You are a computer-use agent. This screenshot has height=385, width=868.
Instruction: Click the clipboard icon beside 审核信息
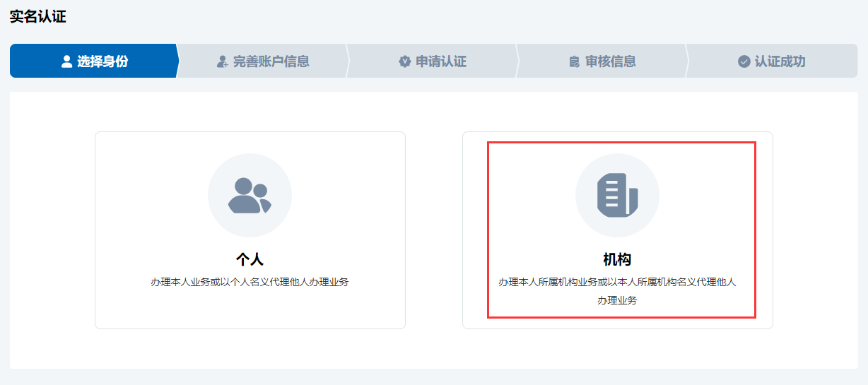pyautogui.click(x=574, y=61)
